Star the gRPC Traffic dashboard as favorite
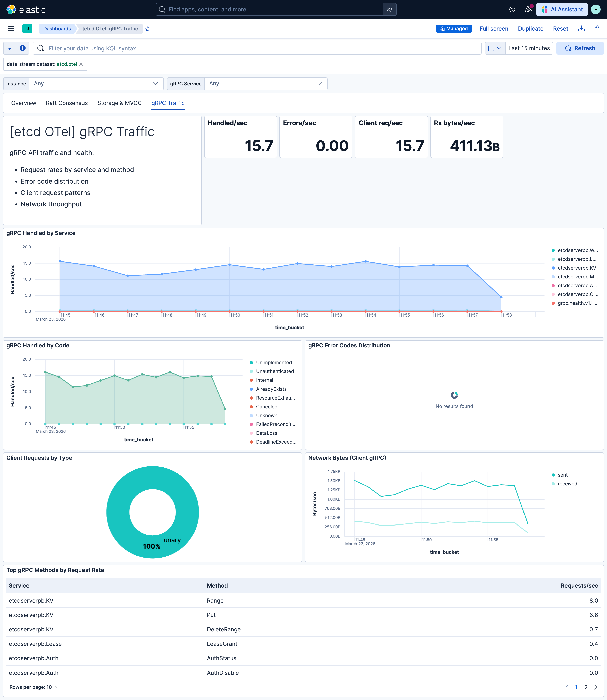607x700 pixels. point(148,29)
